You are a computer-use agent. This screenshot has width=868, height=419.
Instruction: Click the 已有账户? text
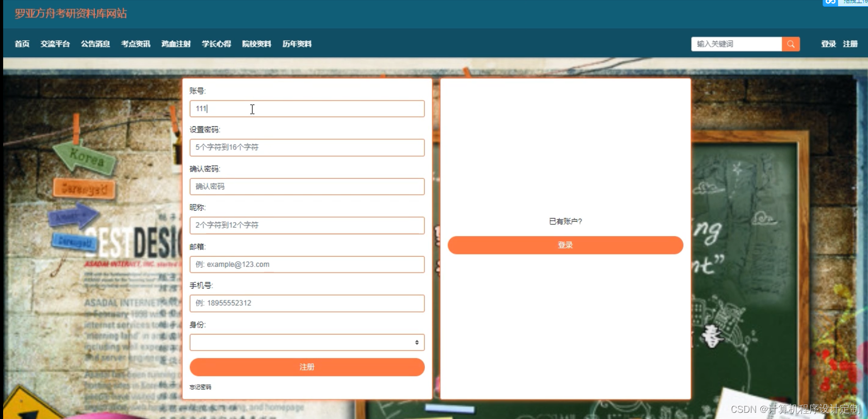click(565, 221)
